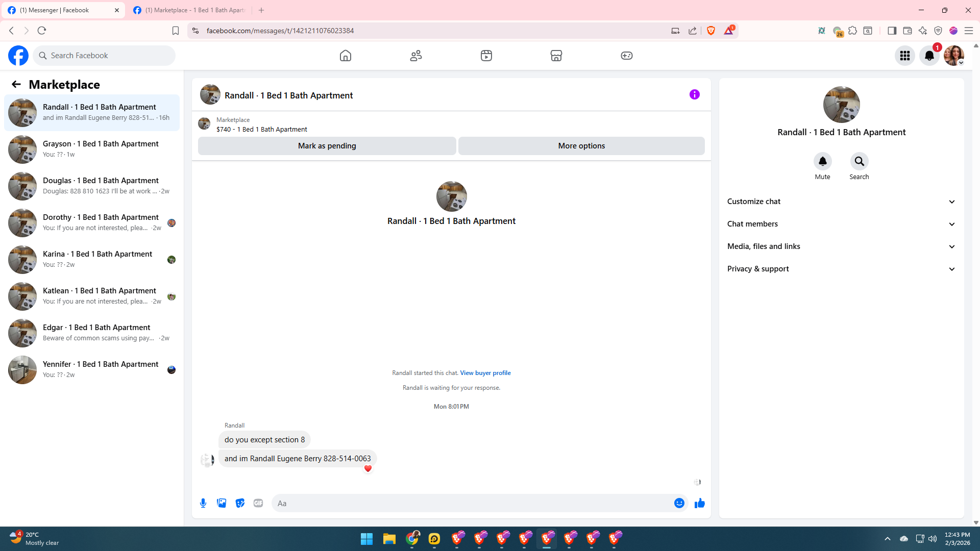The height and width of the screenshot is (551, 980).
Task: Attach a photo using the image icon
Action: 222,503
